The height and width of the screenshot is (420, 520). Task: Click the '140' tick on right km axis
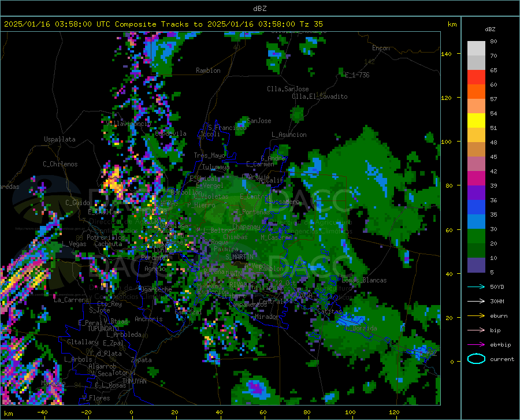[x=446, y=54]
